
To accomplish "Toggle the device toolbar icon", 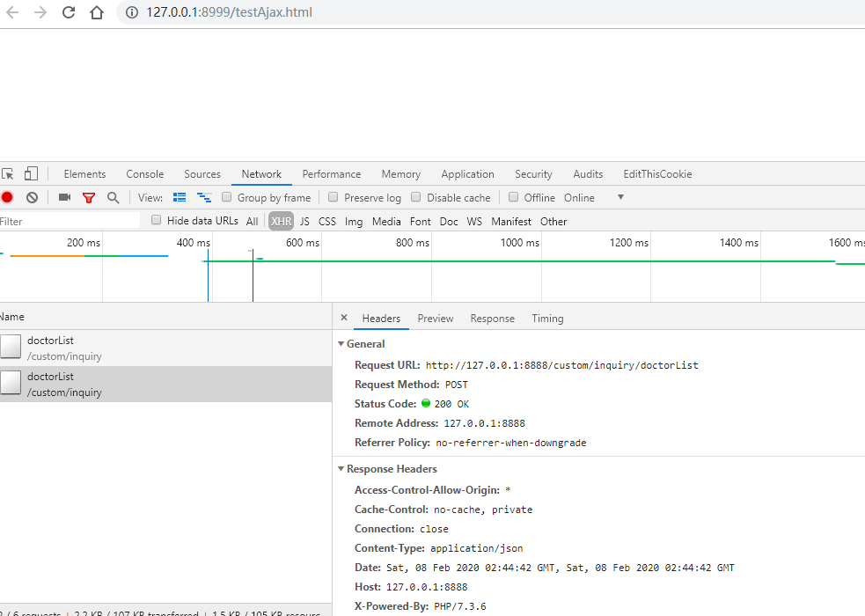I will pos(31,174).
